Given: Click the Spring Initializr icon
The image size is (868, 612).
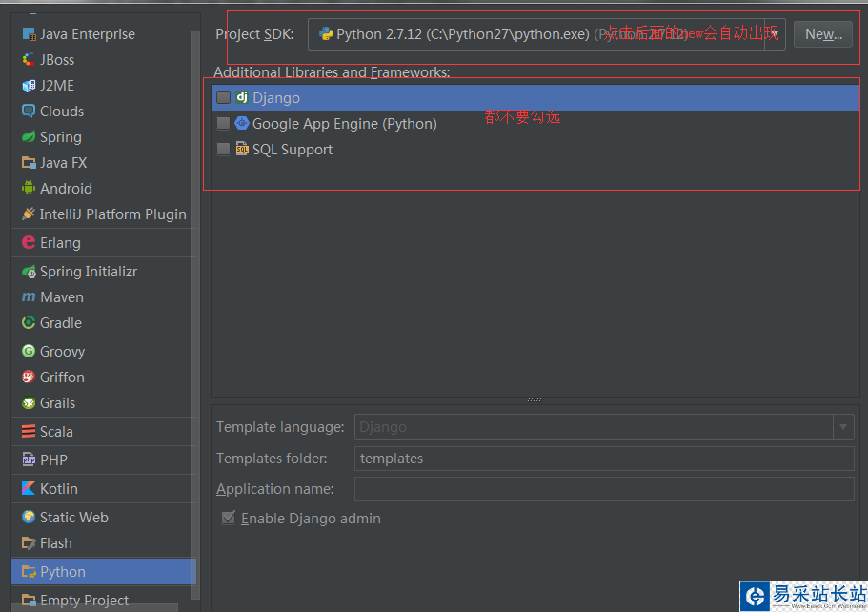Looking at the screenshot, I should [29, 272].
